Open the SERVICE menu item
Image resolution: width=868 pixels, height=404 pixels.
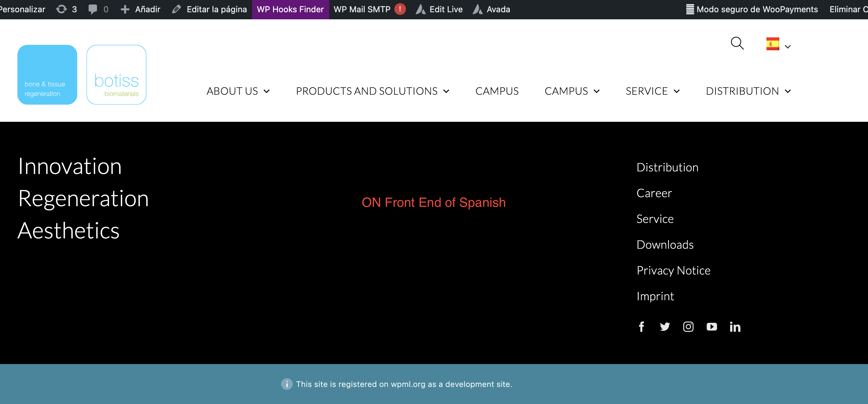coord(646,91)
